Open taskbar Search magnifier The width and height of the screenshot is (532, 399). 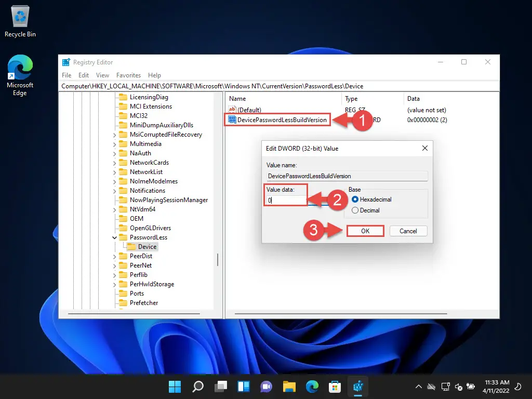198,387
